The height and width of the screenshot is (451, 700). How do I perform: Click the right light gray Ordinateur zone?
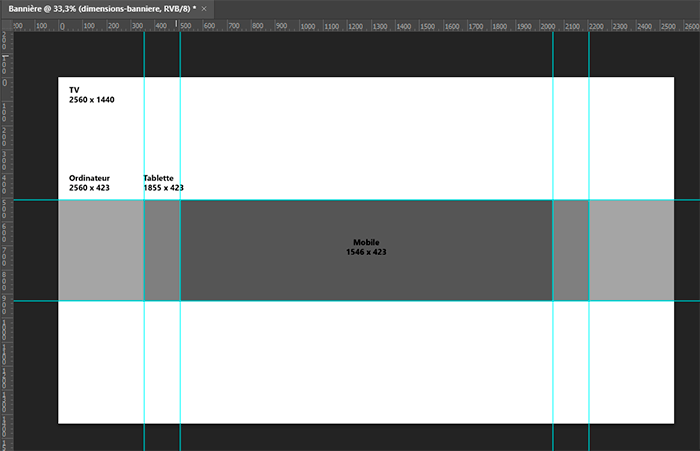tap(631, 250)
